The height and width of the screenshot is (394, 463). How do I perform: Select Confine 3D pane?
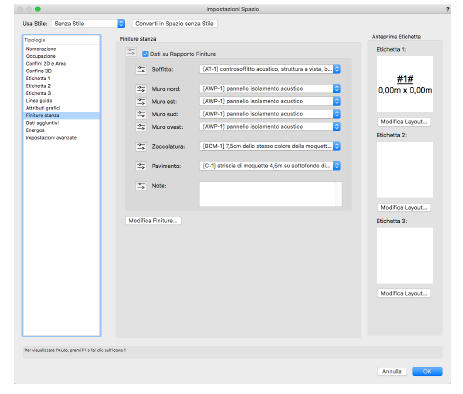point(61,71)
